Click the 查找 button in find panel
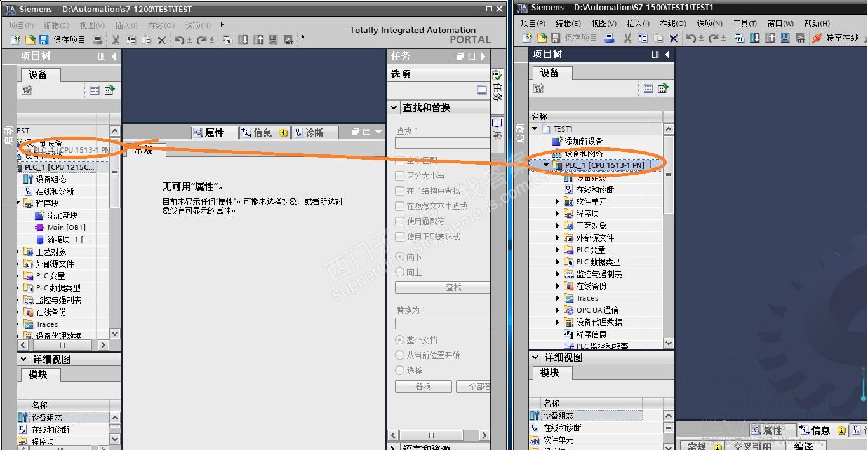 coord(443,287)
